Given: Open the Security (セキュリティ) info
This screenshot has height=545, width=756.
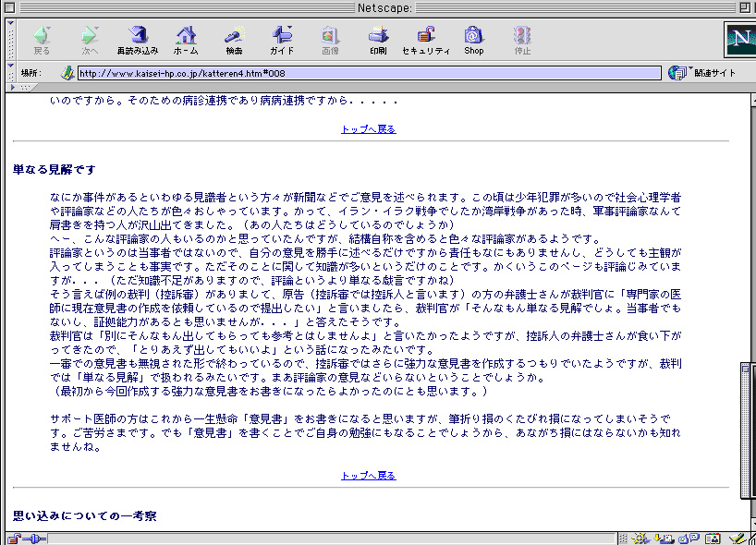Looking at the screenshot, I should pyautogui.click(x=426, y=40).
